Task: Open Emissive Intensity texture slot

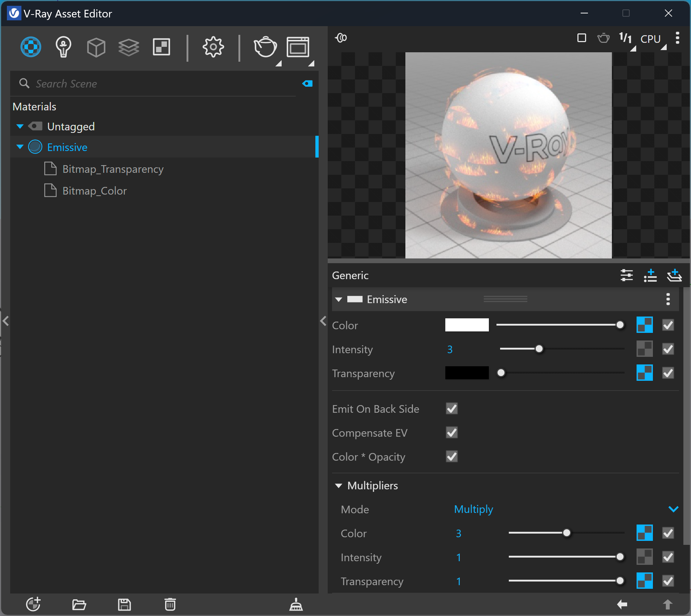Action: [x=645, y=349]
